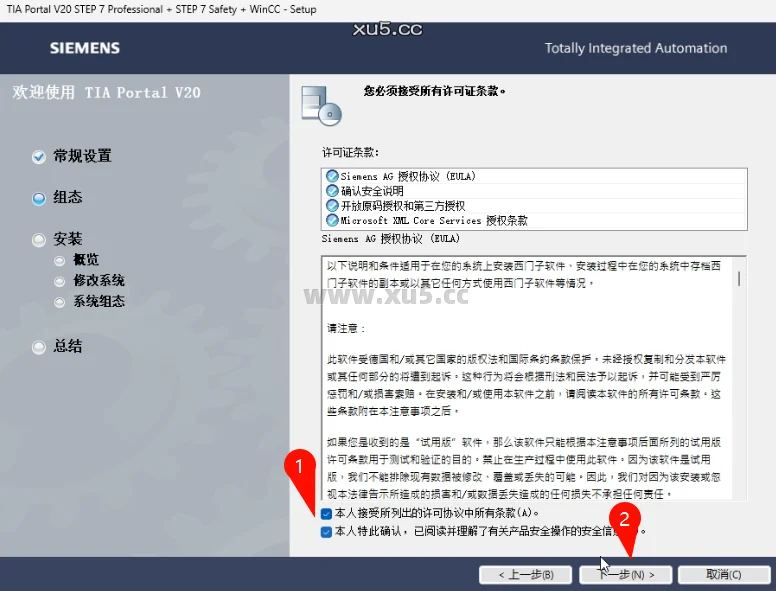Select the 修改系统 sub-step
Viewport: 776px width, 591px height.
click(98, 281)
